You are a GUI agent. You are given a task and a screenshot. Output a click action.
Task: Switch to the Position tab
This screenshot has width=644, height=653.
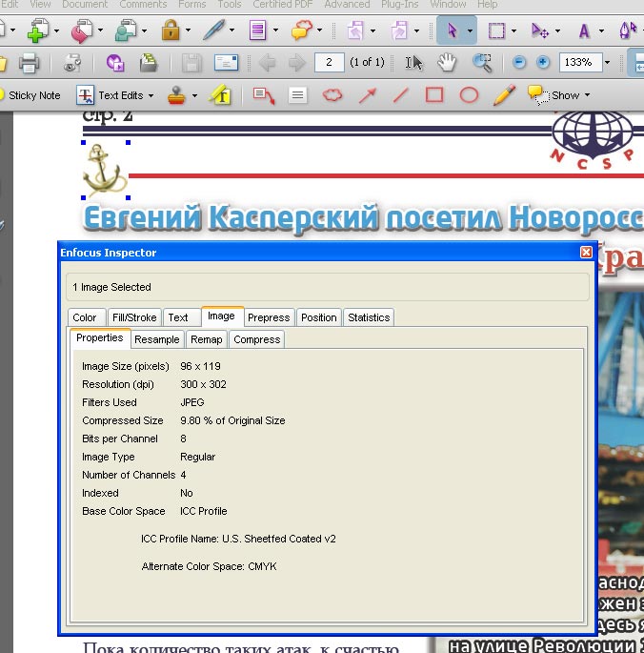[319, 317]
